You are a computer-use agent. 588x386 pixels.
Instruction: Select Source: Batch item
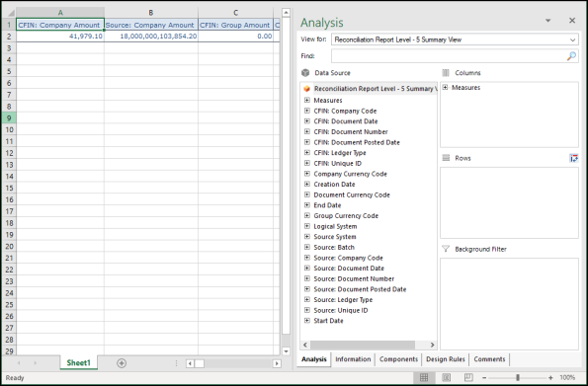click(334, 248)
